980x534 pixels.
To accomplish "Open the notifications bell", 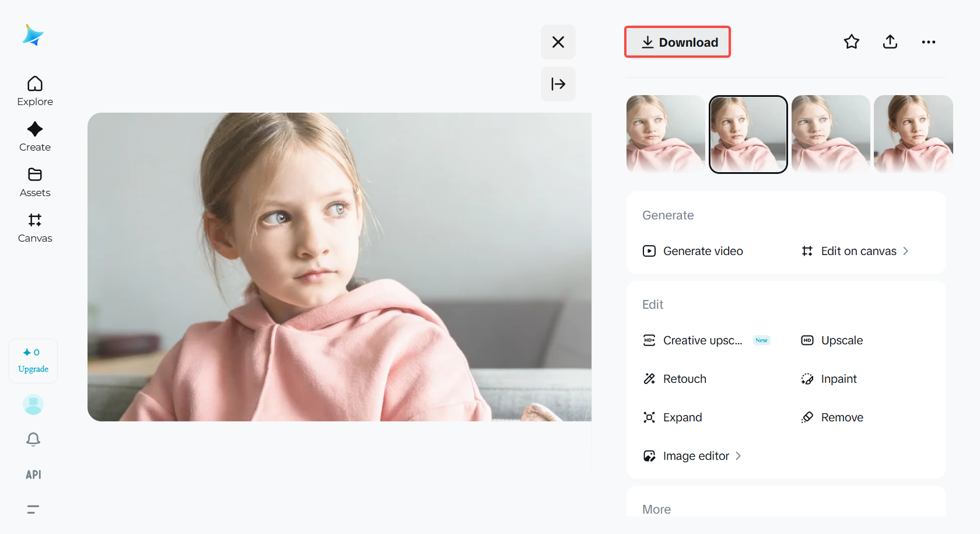I will [33, 439].
